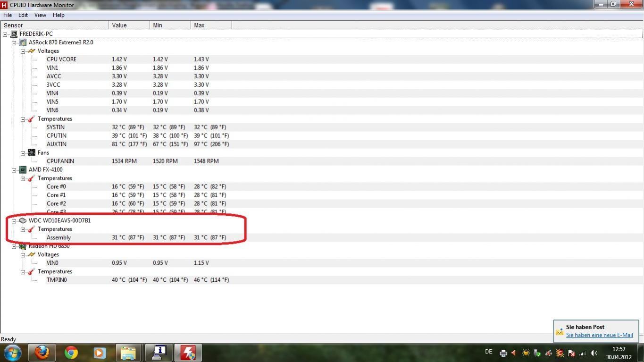The image size is (644, 362).
Task: Click the mail envelope icon in the notification
Action: (x=560, y=331)
